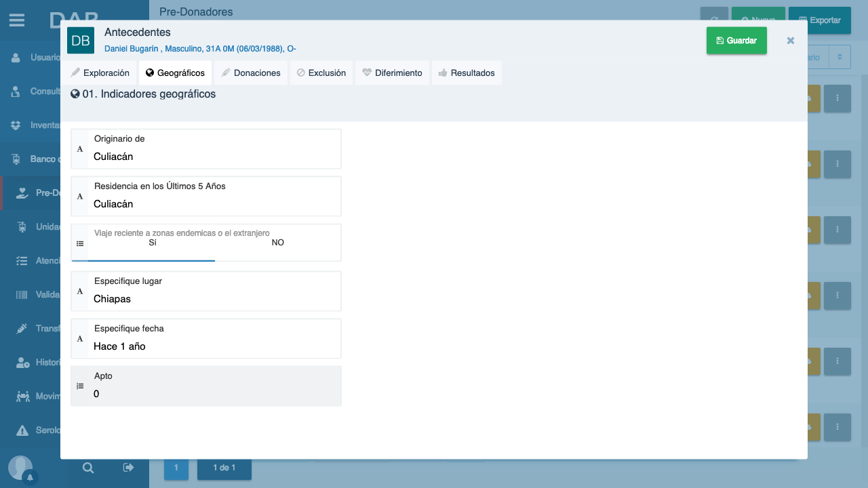The image size is (868, 488).
Task: Click the DB patient avatar badge
Action: (81, 41)
